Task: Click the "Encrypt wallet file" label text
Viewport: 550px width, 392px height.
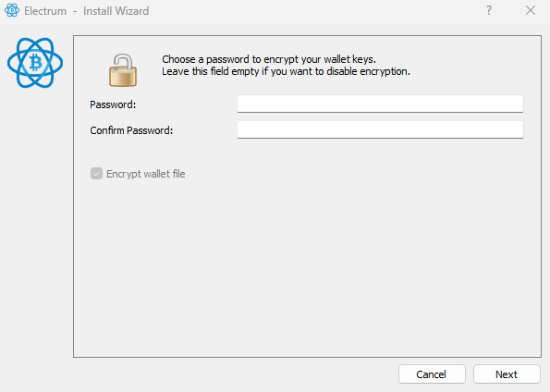Action: click(x=145, y=174)
